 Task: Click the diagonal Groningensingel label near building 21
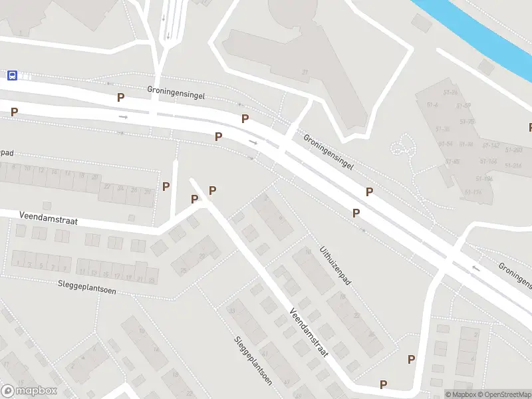(x=328, y=152)
